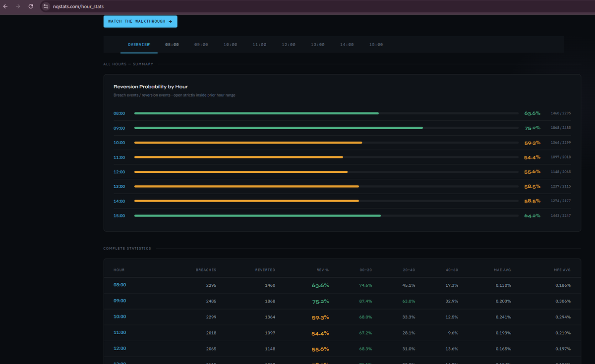Switch to the 08:00 tab

click(172, 45)
